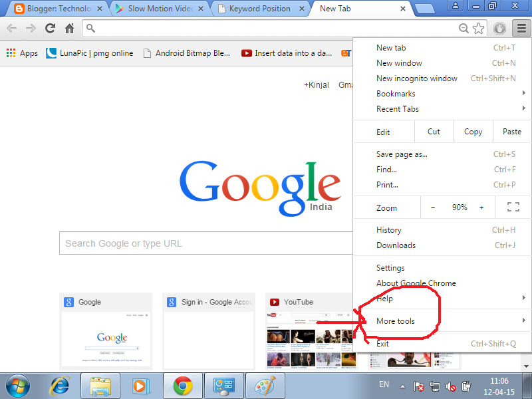Click the browser forward arrow
The image size is (532, 399).
(x=31, y=28)
